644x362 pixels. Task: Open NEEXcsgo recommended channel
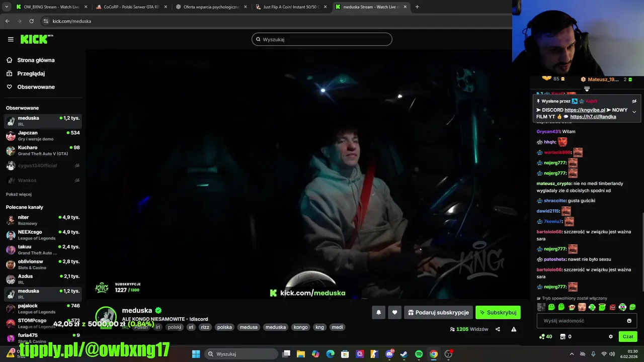coord(43,235)
